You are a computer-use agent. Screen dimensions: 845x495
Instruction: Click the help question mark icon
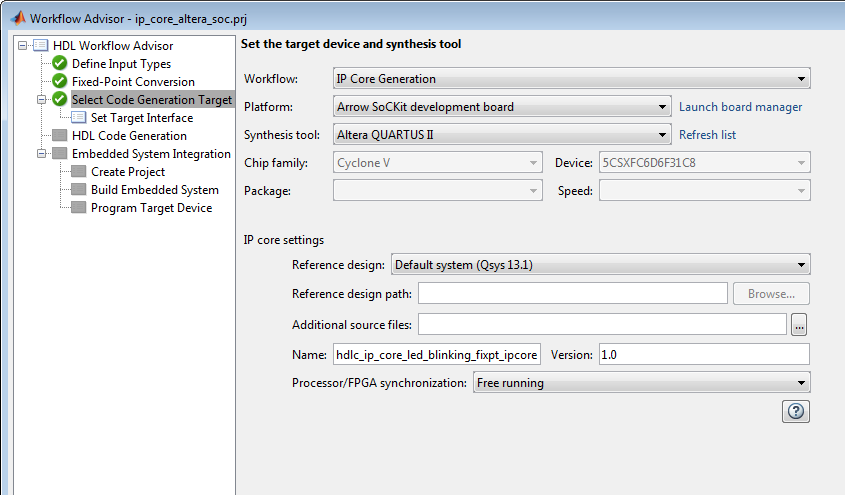798,411
